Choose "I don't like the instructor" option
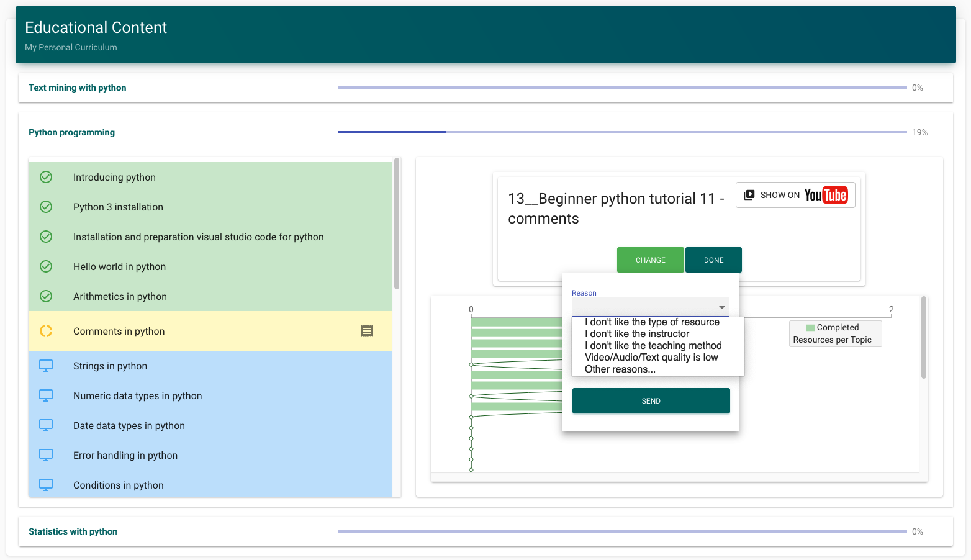This screenshot has height=560, width=971. pyautogui.click(x=637, y=334)
